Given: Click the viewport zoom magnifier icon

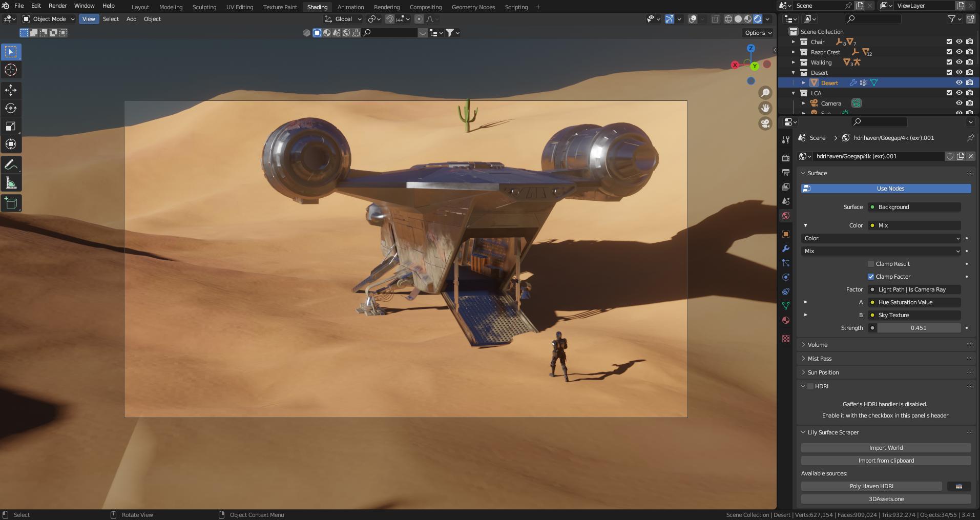Looking at the screenshot, I should tap(765, 93).
